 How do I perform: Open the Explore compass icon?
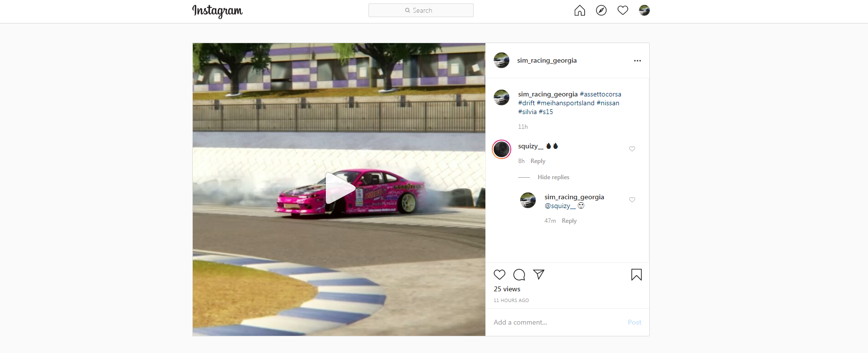(601, 10)
